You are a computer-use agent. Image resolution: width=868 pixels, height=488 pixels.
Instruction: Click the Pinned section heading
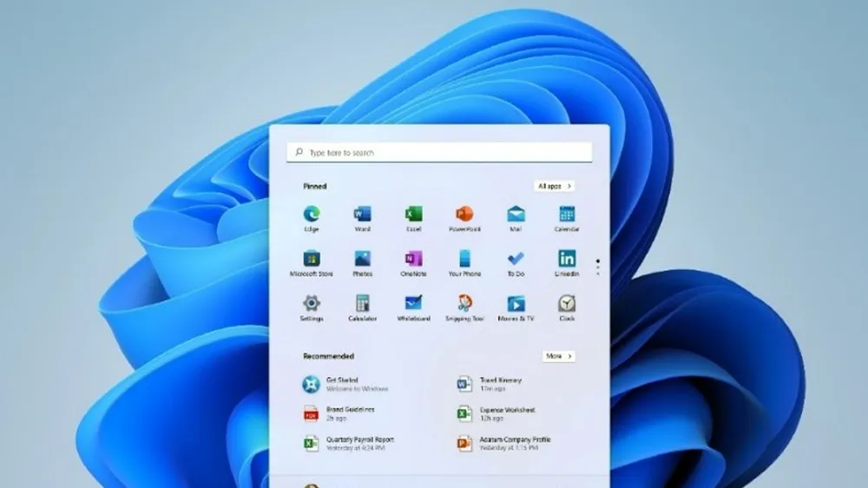(315, 186)
